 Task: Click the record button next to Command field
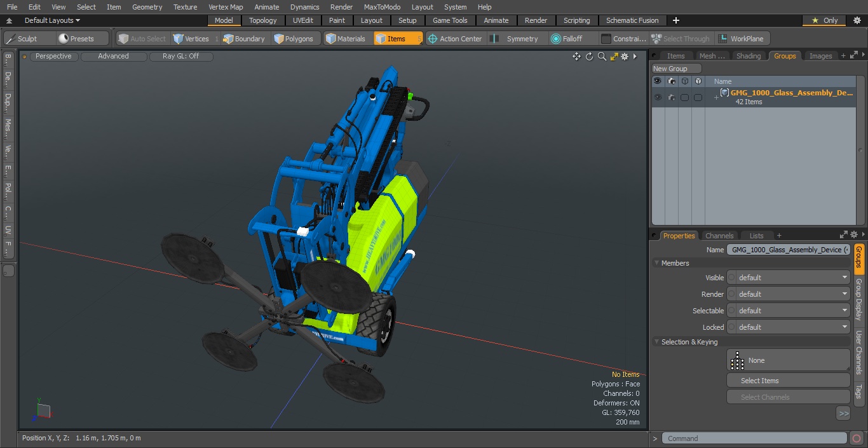coord(857,438)
